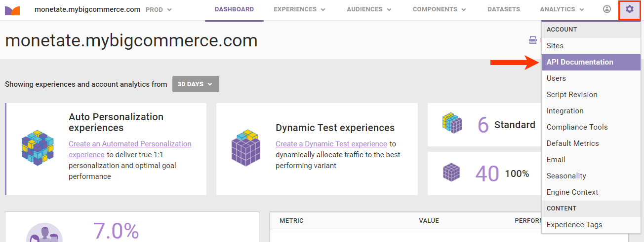The height and width of the screenshot is (242, 644).
Task: Click the 7.0% statistic value
Action: point(116,231)
